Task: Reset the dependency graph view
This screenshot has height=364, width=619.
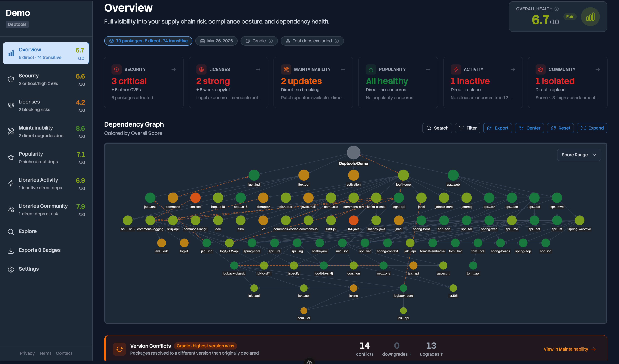Action: (560, 128)
